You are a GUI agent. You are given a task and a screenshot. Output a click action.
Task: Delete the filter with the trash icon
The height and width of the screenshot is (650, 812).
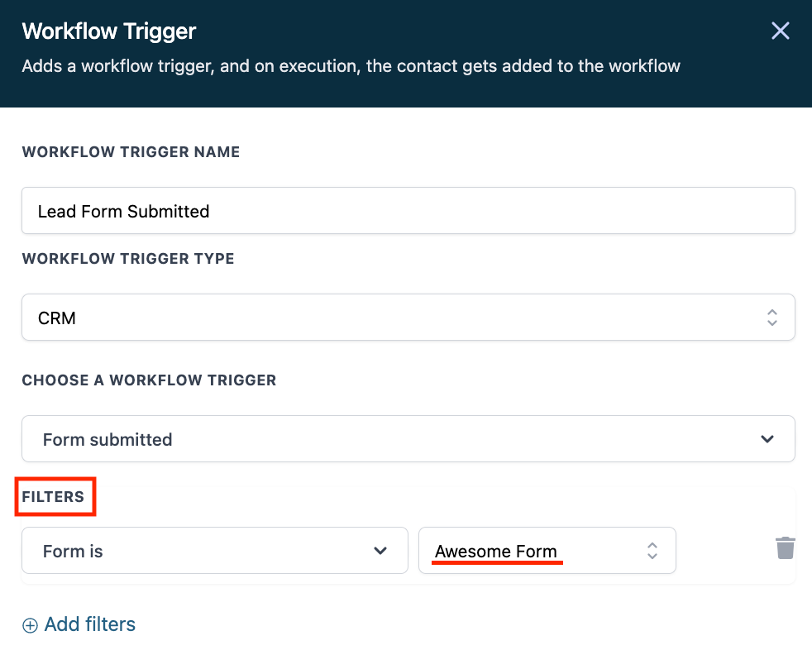[785, 547]
